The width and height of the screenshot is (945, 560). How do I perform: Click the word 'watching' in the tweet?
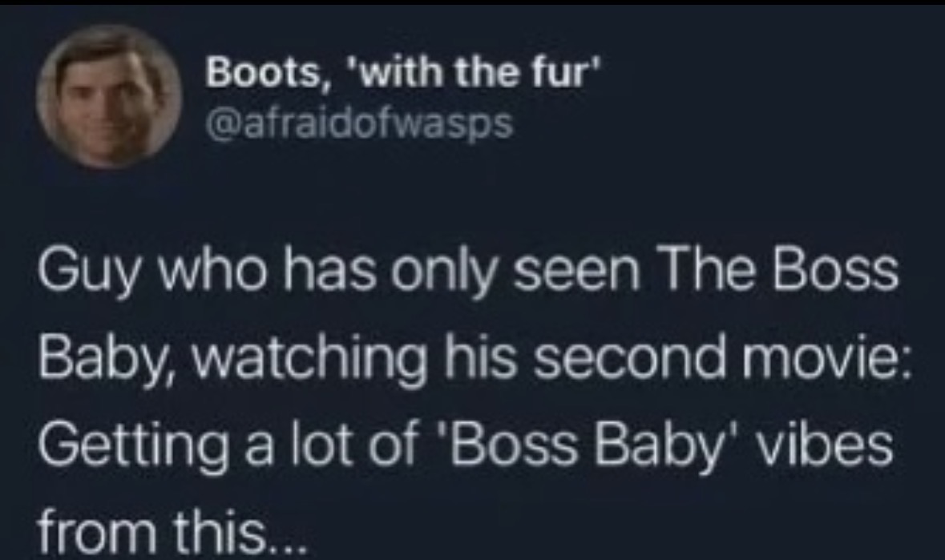(309, 360)
